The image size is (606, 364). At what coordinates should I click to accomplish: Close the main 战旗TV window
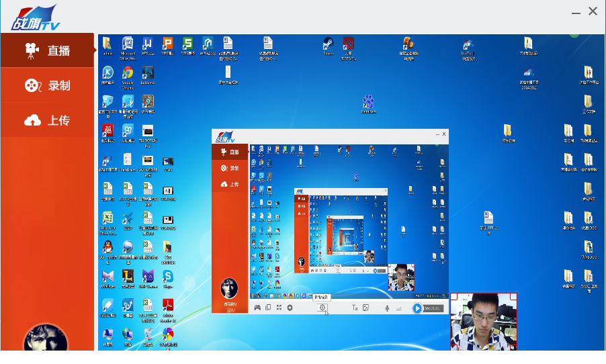[x=593, y=11]
